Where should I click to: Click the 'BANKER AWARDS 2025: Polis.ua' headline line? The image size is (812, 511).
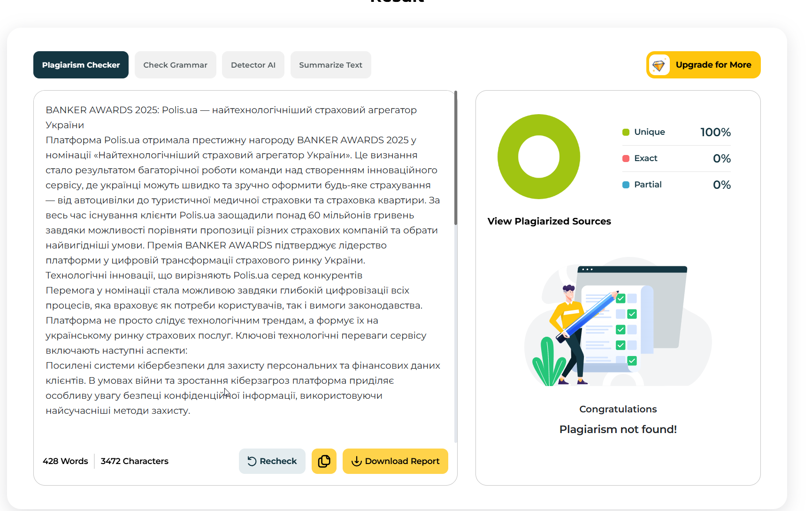[231, 110]
